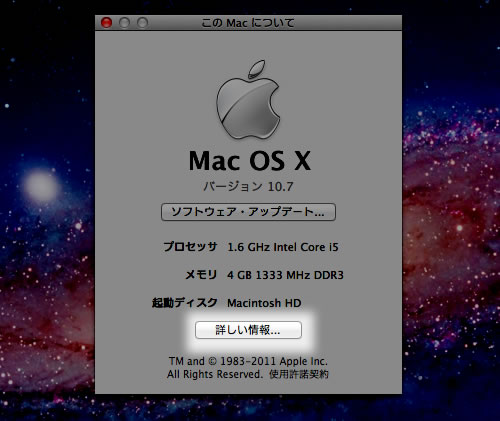Image resolution: width=500 pixels, height=421 pixels.
Task: Click the プロセッサ label
Action: [190, 247]
